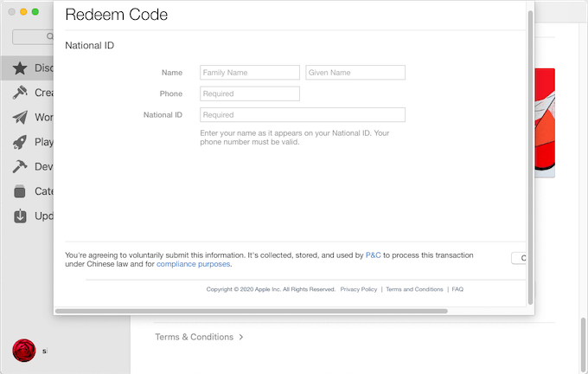Viewport: 588px width, 374px height.
Task: Click the App Store main window scrollbar
Action: [583, 344]
